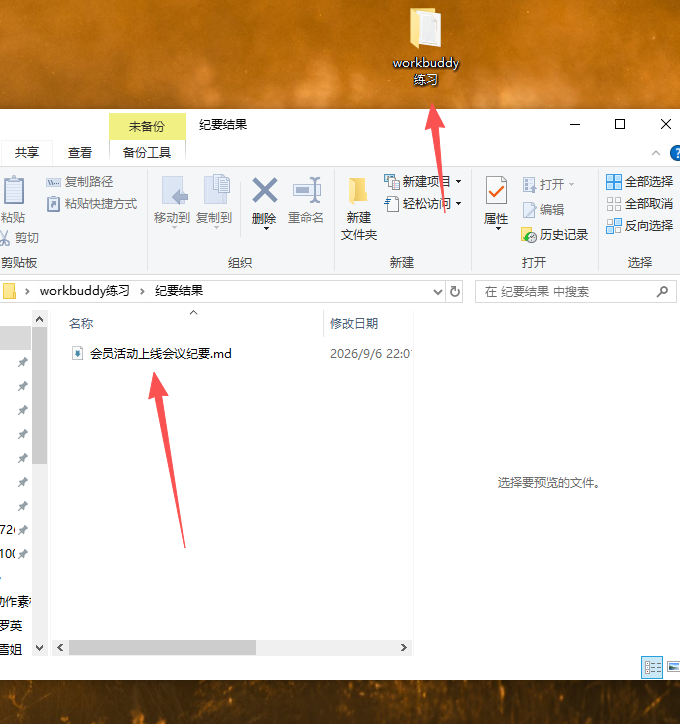Click nav pane scroll-down arrow
Screen dimensions: 680x724
coord(39,648)
